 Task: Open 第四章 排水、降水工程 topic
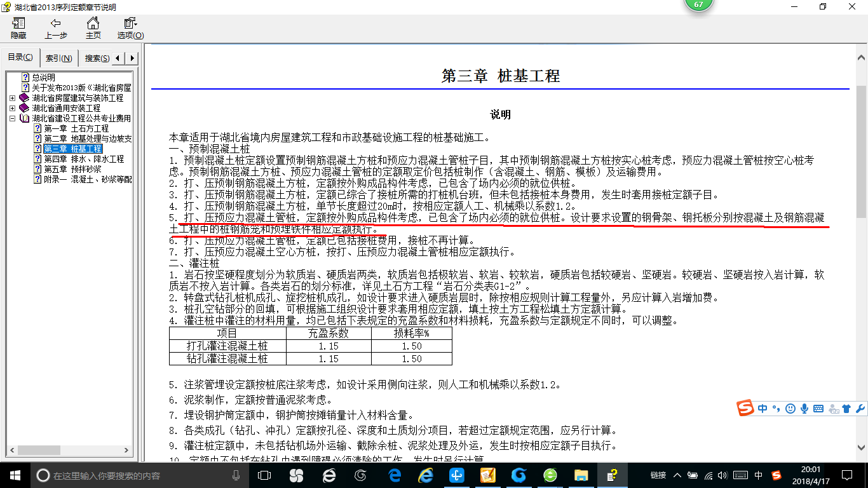(84, 159)
